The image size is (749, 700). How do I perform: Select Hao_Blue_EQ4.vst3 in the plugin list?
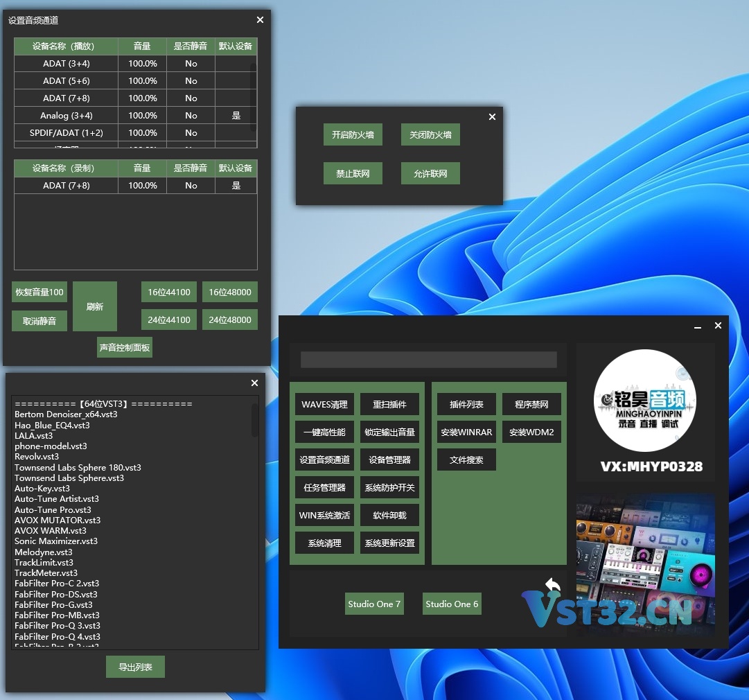(52, 426)
